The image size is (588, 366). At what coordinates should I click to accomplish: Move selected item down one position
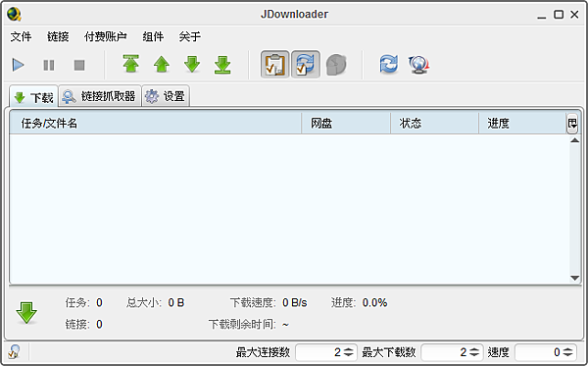point(192,64)
